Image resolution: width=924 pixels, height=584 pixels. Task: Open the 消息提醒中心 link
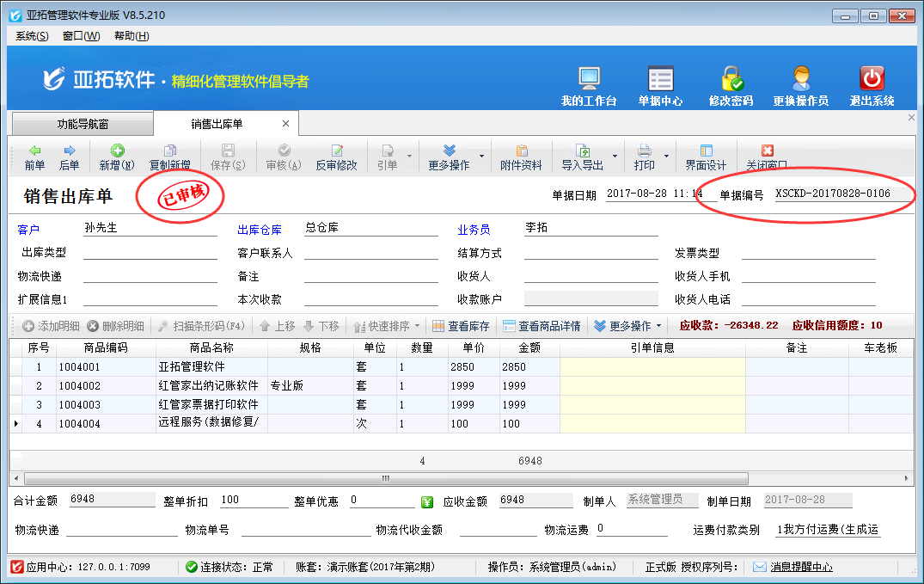tap(800, 567)
